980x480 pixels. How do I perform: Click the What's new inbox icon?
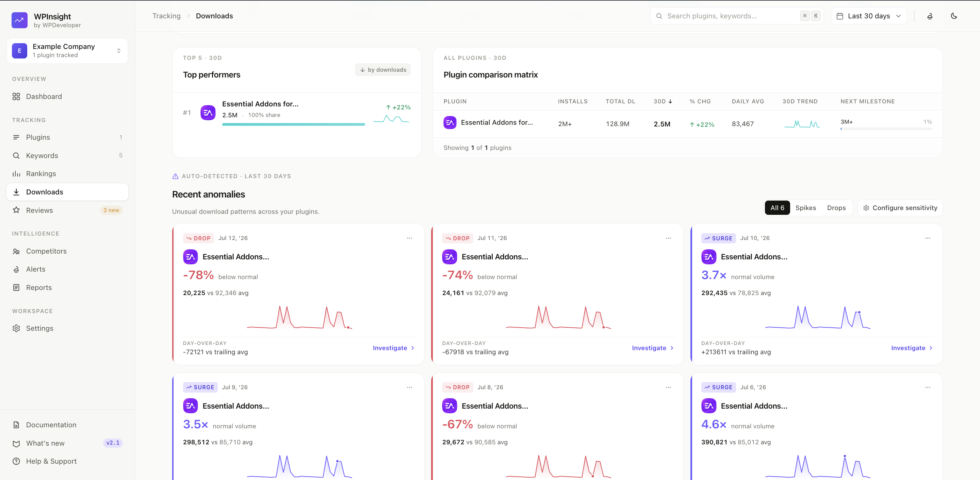(16, 443)
